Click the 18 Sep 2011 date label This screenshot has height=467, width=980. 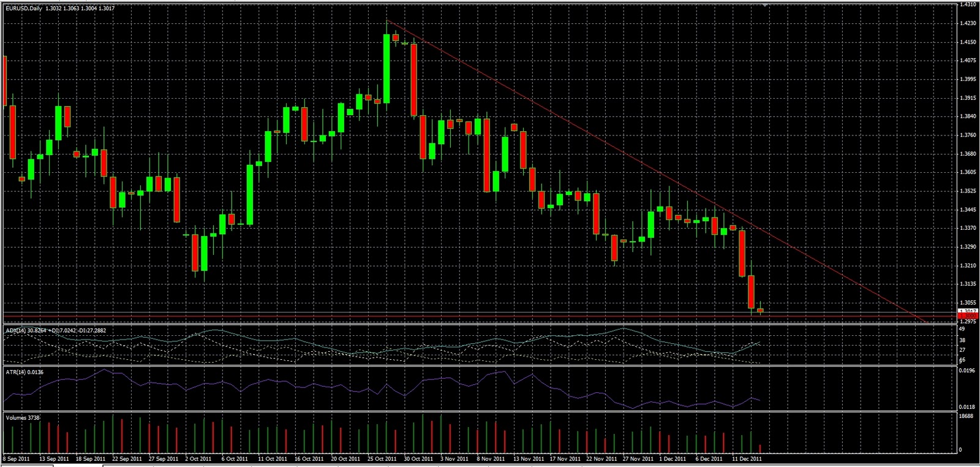90,458
